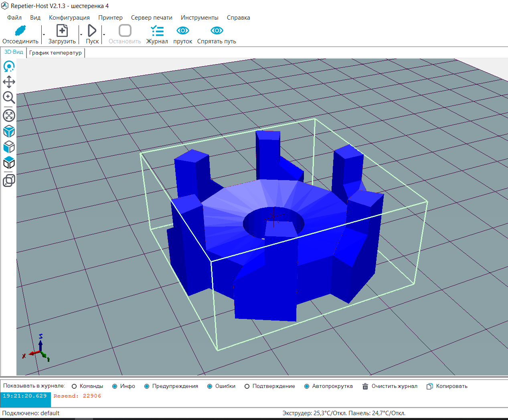Toggle parallel projection overlapping squares icon
This screenshot has height=420, width=508.
[9, 181]
